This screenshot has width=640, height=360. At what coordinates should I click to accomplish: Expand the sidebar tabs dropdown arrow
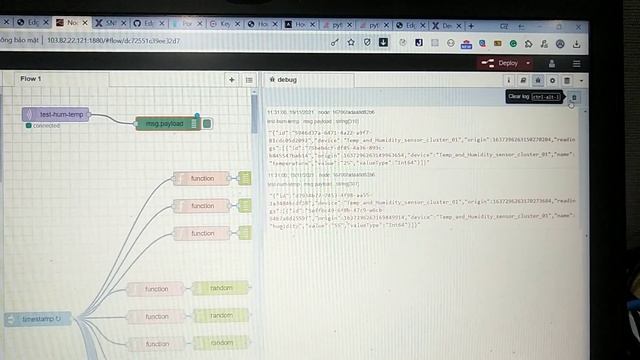click(x=581, y=81)
